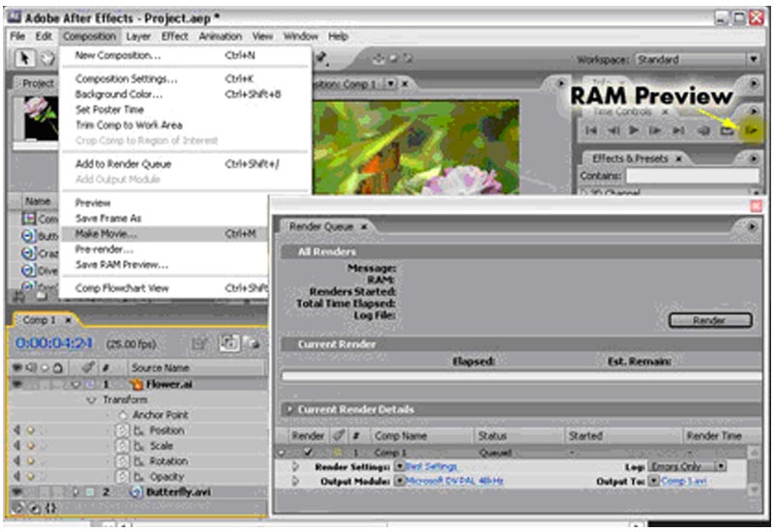
Task: Hide the Butterfly.avi layer eye
Action: tap(17, 492)
